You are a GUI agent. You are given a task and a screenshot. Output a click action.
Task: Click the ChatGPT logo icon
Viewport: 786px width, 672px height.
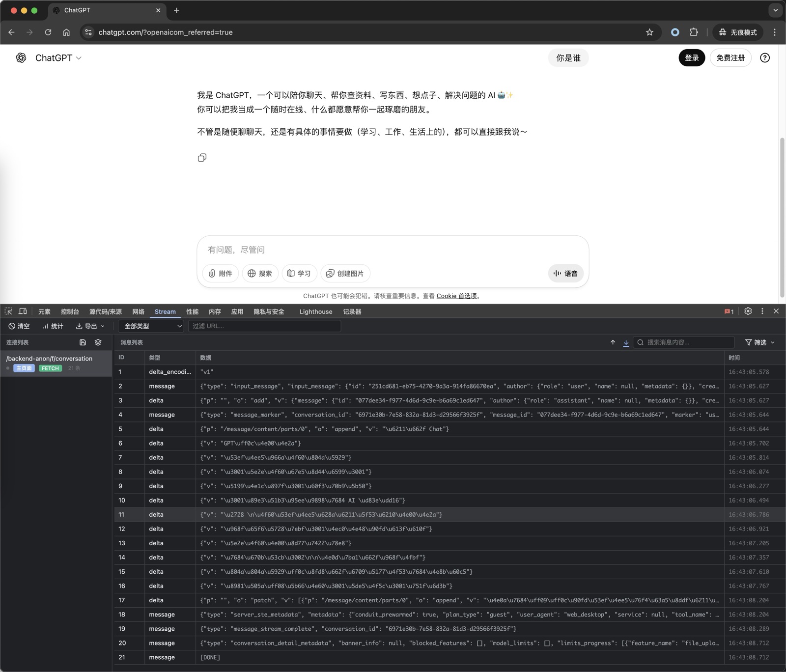pos(21,58)
